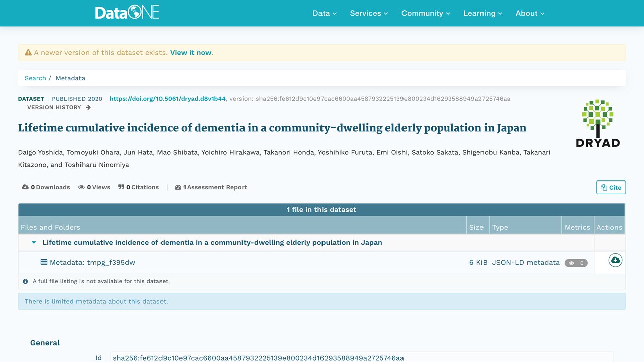Click the 6 KiB size value

click(478, 262)
